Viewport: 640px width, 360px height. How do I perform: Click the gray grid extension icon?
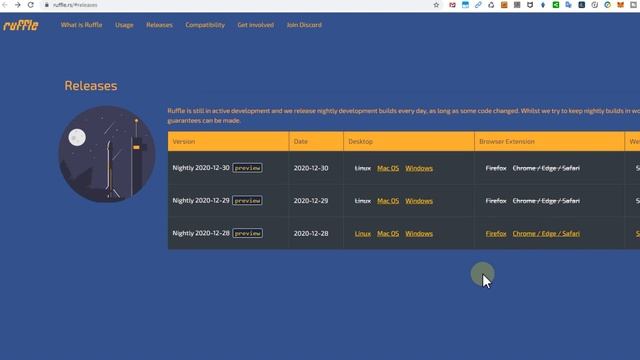point(517,5)
